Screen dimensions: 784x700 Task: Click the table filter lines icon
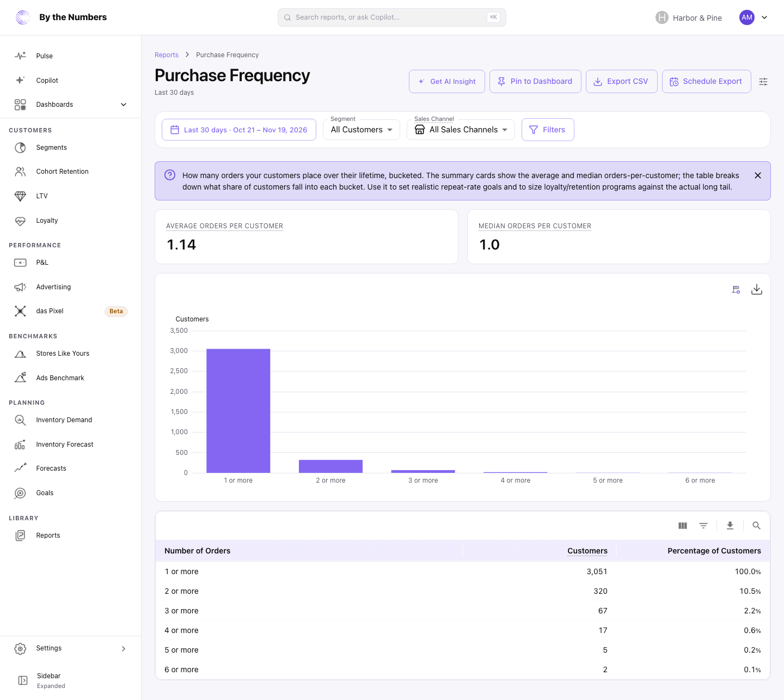[x=703, y=526]
